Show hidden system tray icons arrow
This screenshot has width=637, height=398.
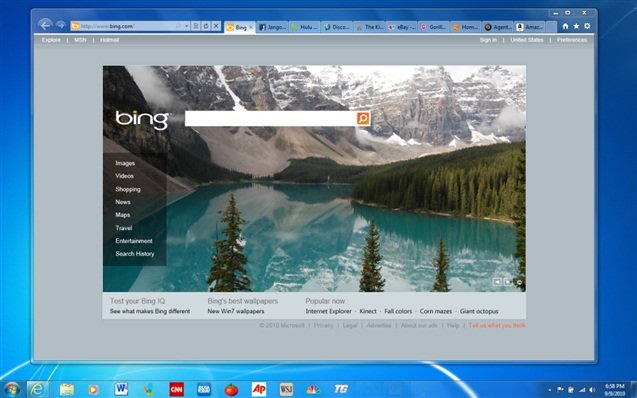pos(550,390)
